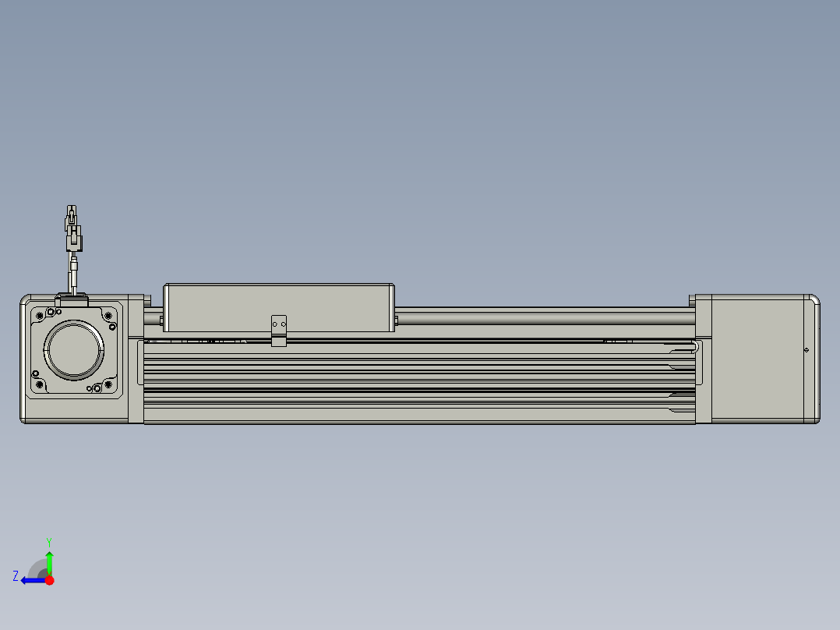840x630 pixels.
Task: Select the small two-hole sensor bracket
Action: [x=279, y=331]
